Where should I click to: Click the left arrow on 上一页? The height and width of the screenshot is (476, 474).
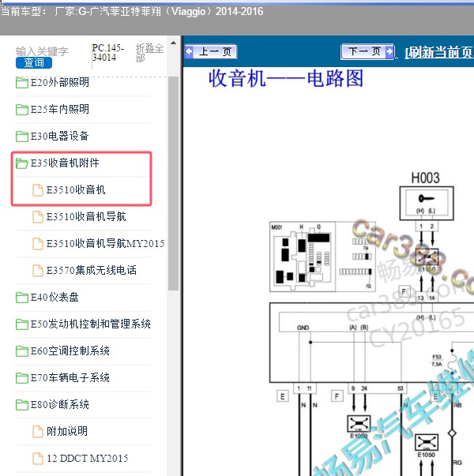tap(190, 51)
